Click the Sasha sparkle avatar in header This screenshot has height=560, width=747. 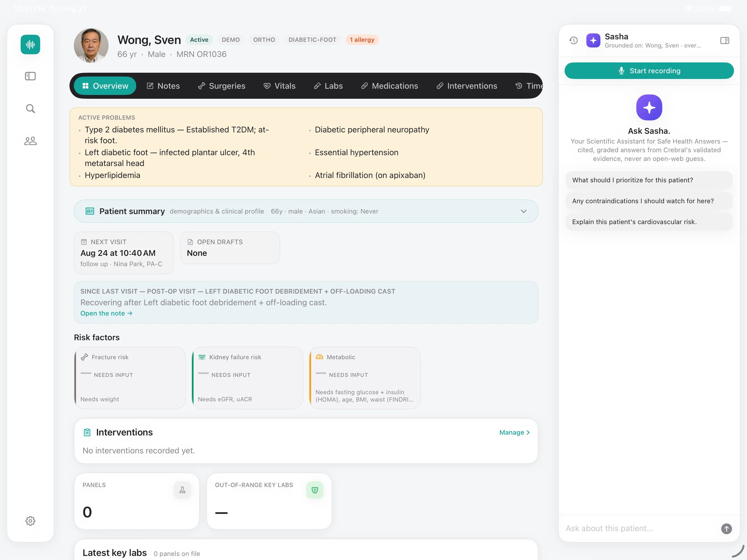tap(593, 40)
